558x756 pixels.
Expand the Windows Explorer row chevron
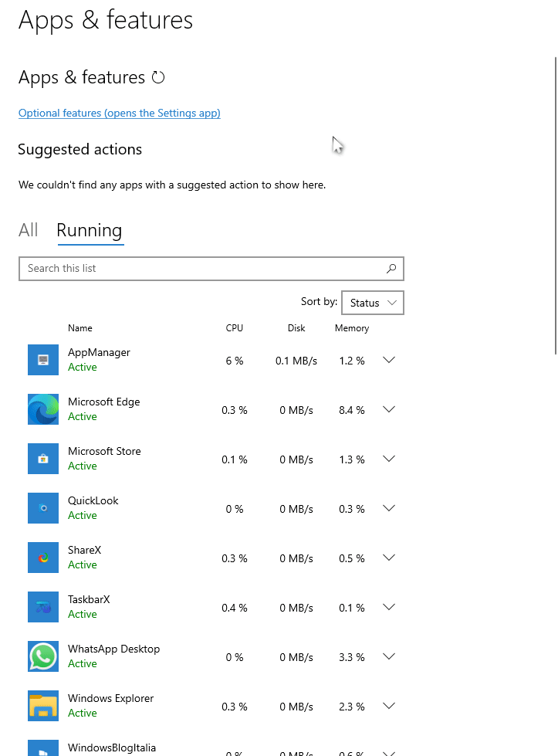point(389,706)
